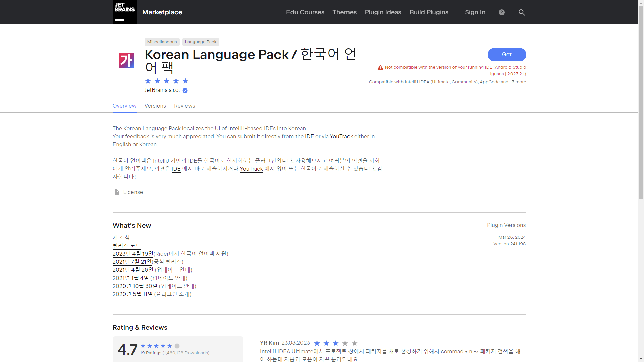Open the search magnifier icon
The width and height of the screenshot is (644, 362).
point(522,12)
